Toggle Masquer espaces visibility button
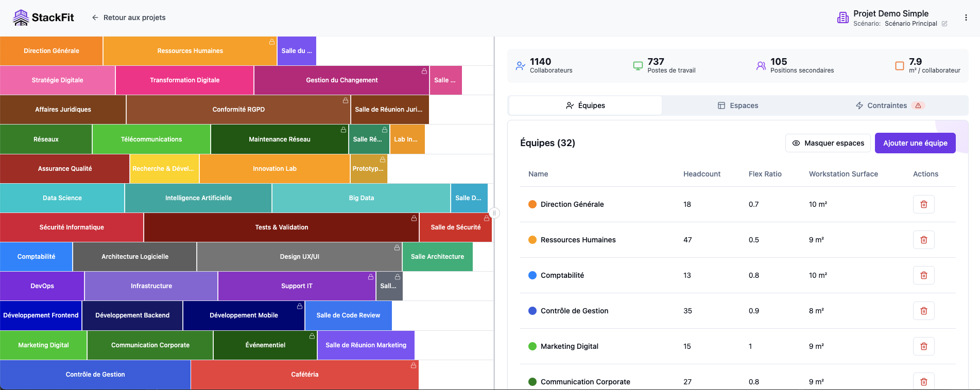The image size is (980, 390). point(828,143)
